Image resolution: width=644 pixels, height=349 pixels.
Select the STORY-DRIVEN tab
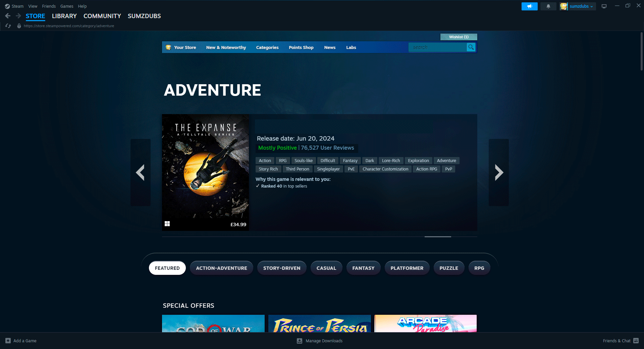pyautogui.click(x=282, y=268)
